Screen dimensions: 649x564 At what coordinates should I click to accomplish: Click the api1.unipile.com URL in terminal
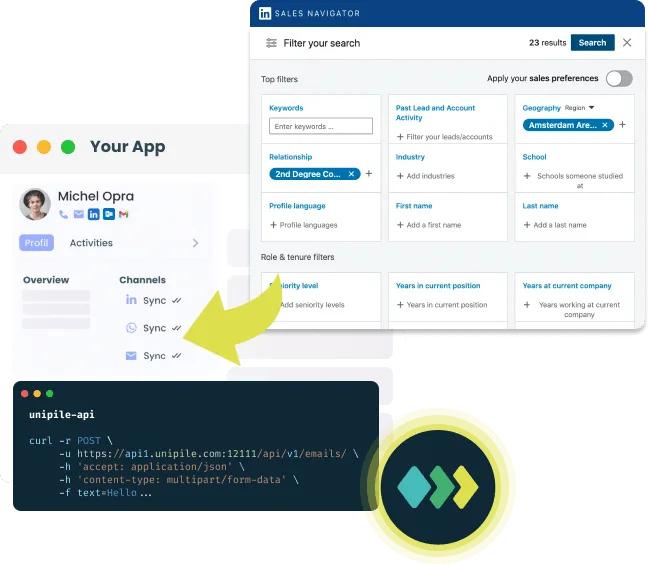pyautogui.click(x=212, y=454)
